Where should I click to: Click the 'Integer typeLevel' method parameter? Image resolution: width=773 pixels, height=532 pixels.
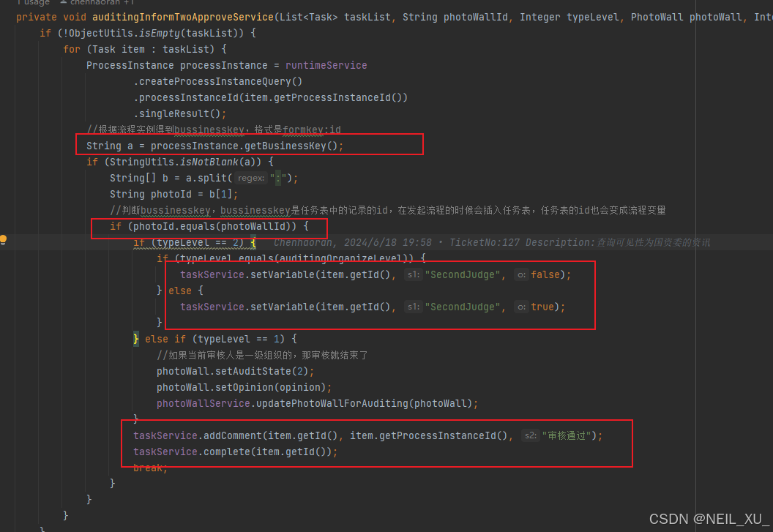click(569, 18)
